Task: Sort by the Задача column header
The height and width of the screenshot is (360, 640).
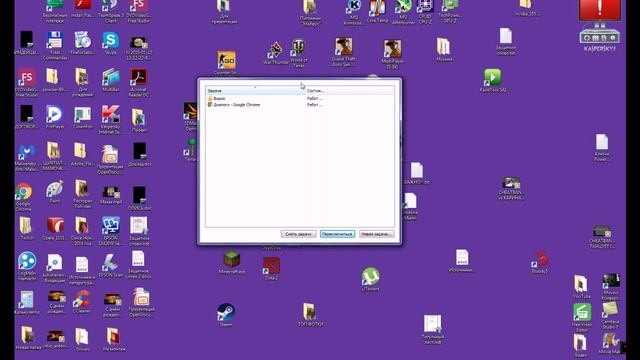Action: pos(255,91)
